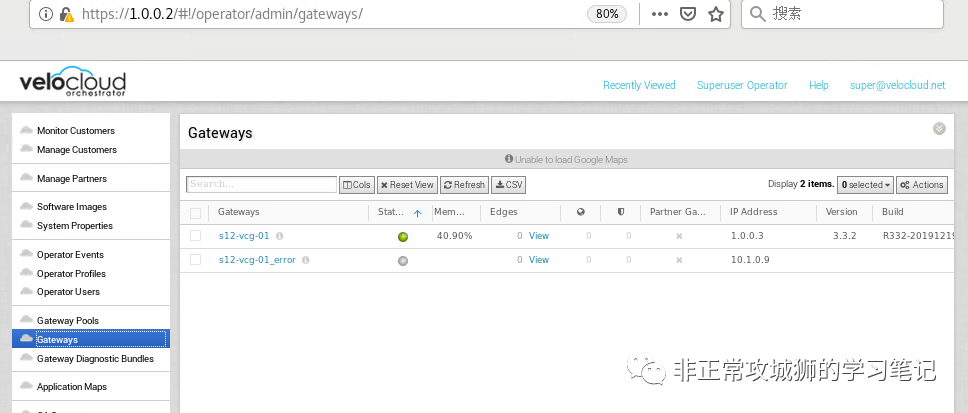Open Operator Profiles page
This screenshot has width=968, height=413.
pos(71,273)
